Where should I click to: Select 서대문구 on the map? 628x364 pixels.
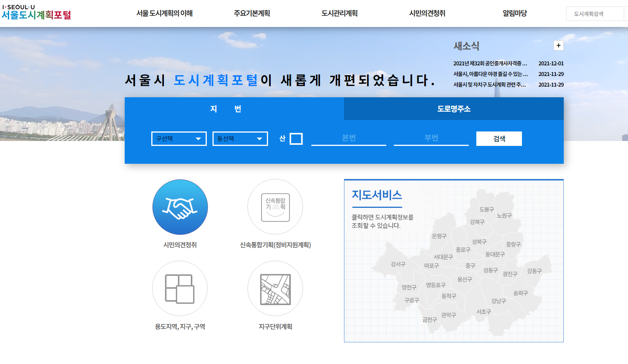pos(443,257)
